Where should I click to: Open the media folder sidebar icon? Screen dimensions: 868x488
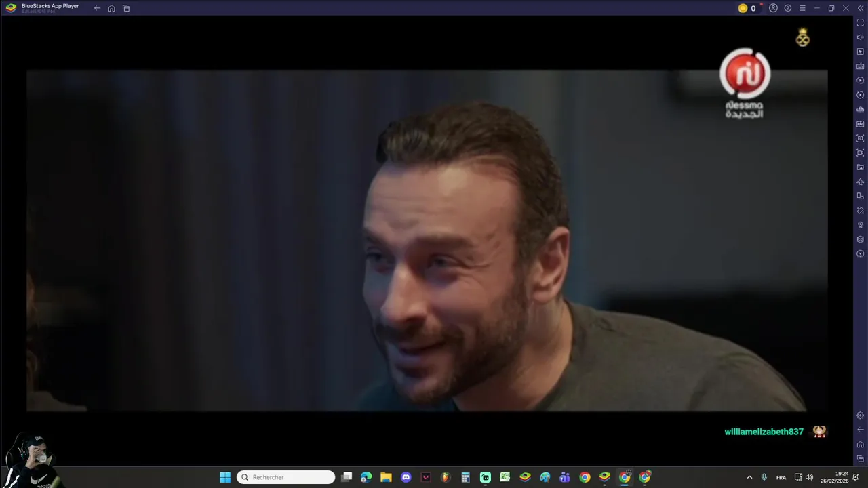pos(861,167)
